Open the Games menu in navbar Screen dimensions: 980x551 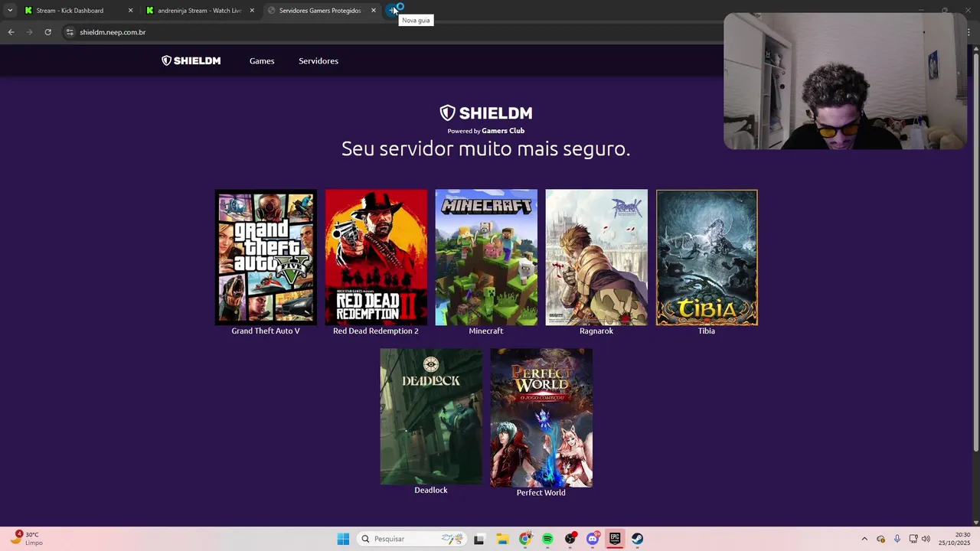click(x=262, y=61)
